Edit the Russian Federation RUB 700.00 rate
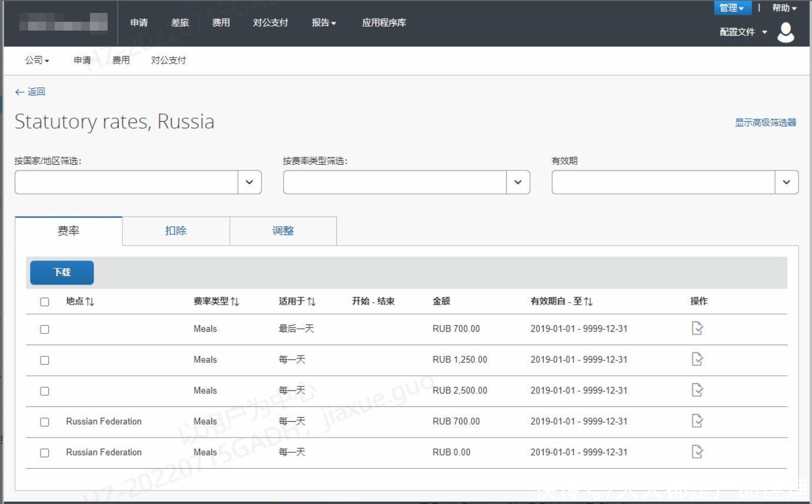Viewport: 812px width, 504px height. (697, 421)
